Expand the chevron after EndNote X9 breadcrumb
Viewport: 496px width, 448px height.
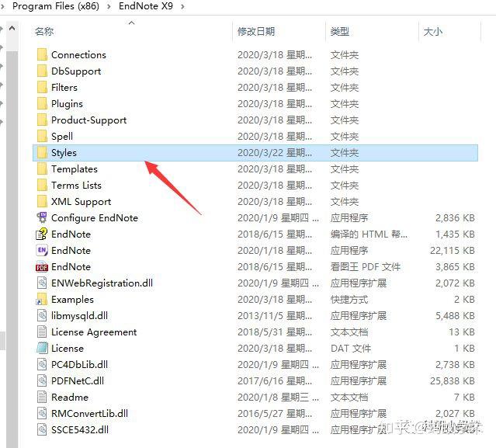pyautogui.click(x=182, y=6)
